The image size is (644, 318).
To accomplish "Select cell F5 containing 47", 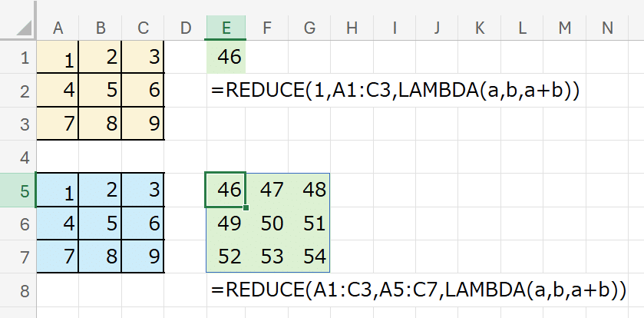I will click(x=267, y=190).
